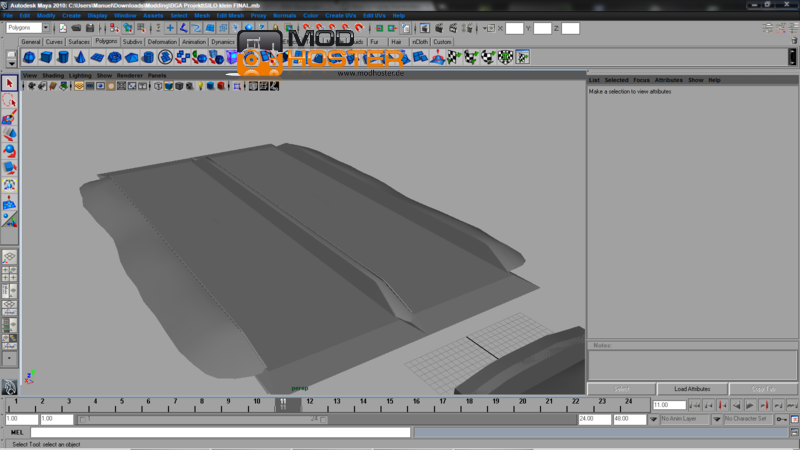
Task: Create polygon pyramid from shelf
Action: coord(131,57)
